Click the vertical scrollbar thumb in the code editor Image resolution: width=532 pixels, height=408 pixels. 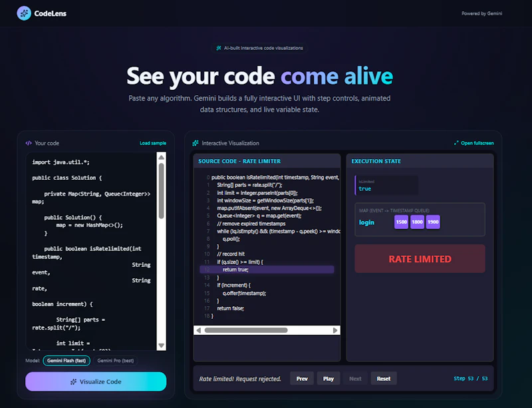(x=162, y=191)
